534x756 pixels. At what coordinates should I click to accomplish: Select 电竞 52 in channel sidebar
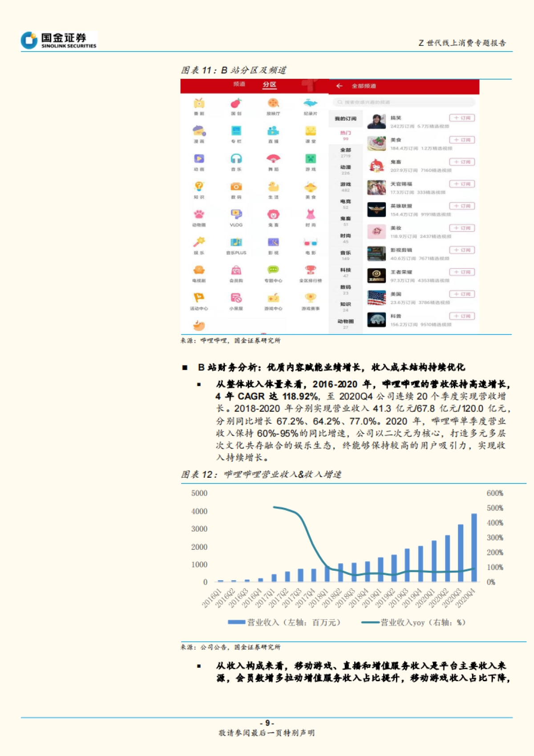(x=346, y=204)
